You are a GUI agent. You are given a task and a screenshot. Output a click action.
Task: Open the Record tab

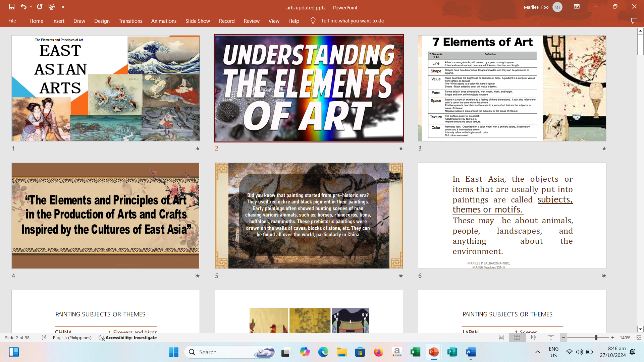click(227, 21)
